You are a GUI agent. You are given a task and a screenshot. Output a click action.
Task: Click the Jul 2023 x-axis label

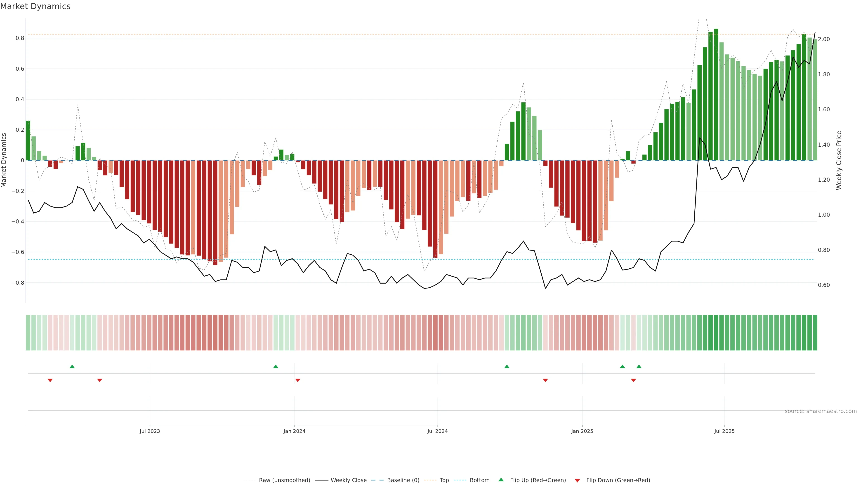coord(150,431)
